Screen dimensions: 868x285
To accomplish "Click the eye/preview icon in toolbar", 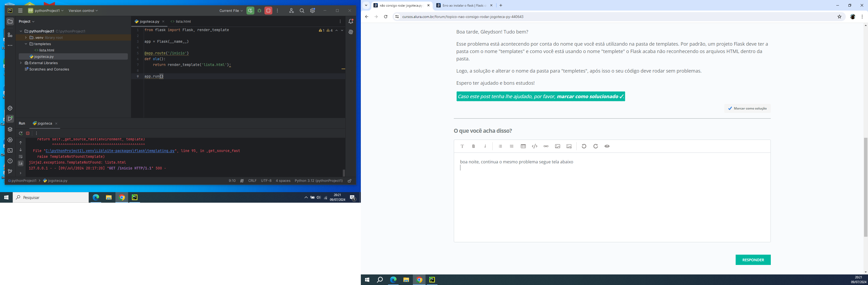I will coord(607,146).
